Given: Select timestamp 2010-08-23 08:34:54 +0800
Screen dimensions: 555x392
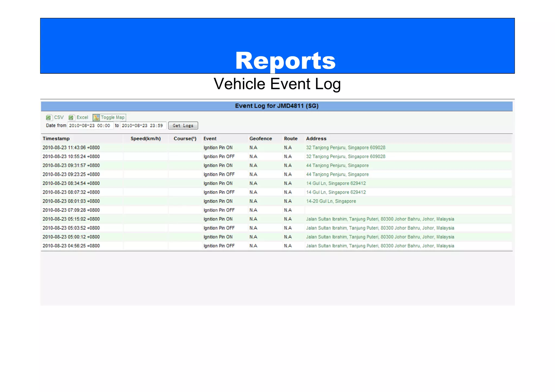Looking at the screenshot, I should pos(71,183).
